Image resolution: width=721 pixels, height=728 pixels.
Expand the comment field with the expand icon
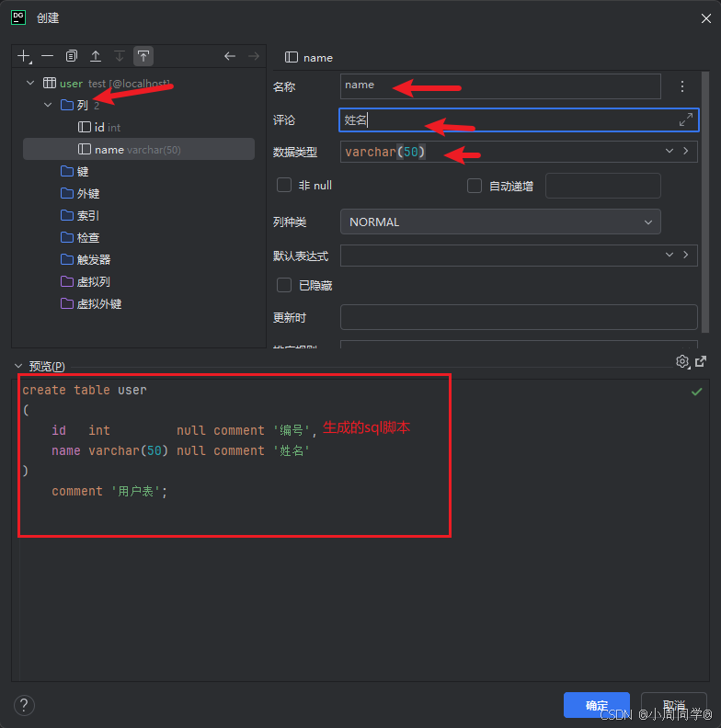(686, 119)
